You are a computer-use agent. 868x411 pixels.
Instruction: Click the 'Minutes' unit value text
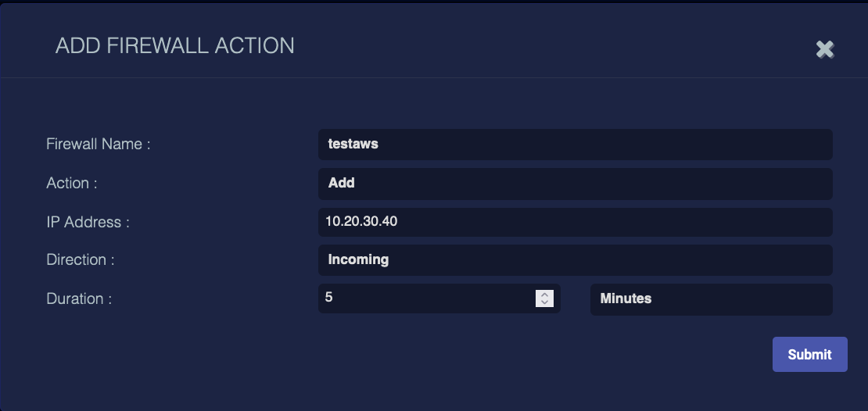click(x=626, y=299)
